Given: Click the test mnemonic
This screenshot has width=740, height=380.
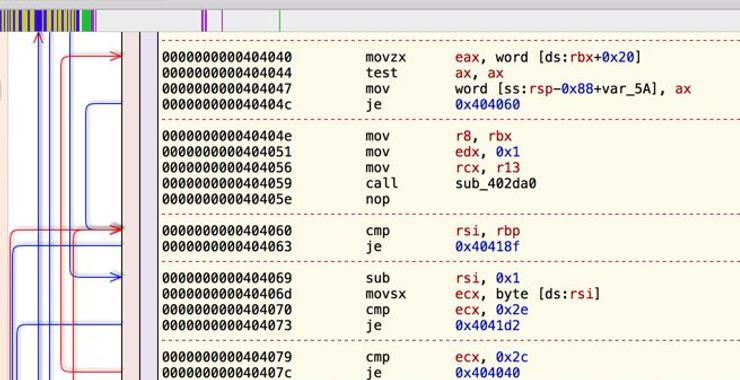Looking at the screenshot, I should click(x=381, y=73).
